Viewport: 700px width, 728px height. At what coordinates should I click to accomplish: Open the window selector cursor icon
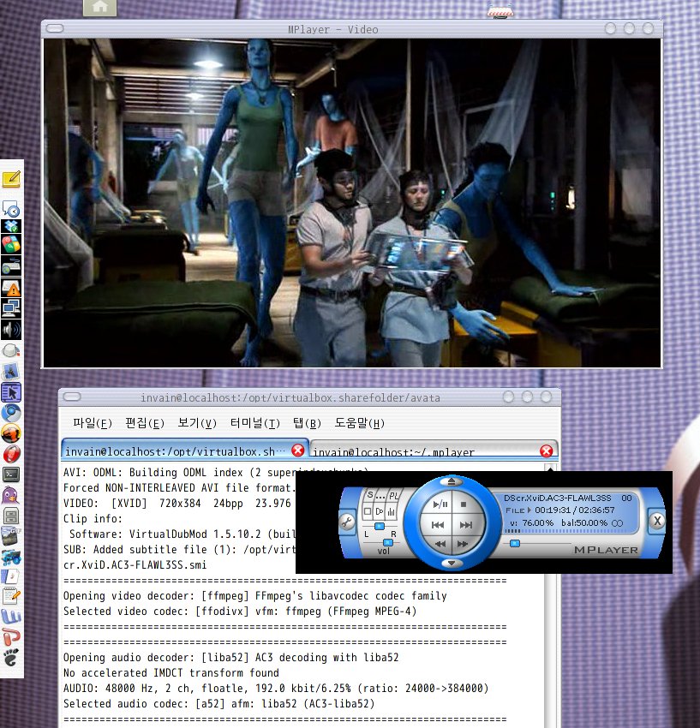click(x=11, y=392)
